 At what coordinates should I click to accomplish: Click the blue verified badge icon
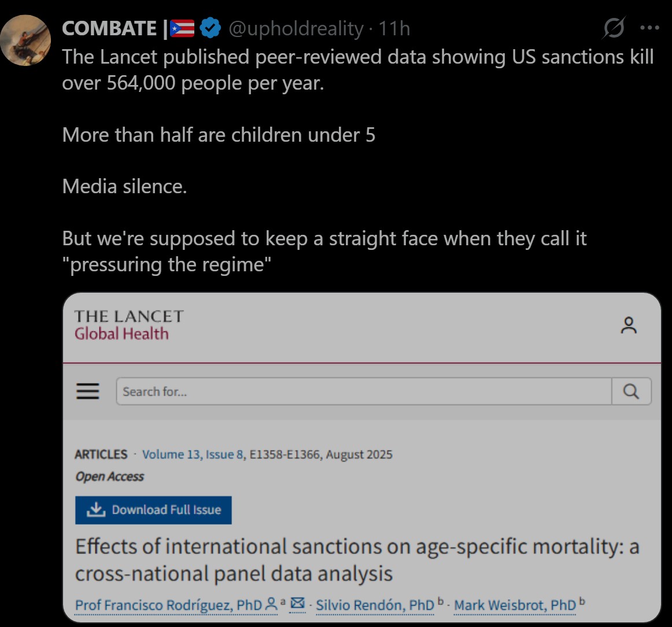pyautogui.click(x=211, y=28)
